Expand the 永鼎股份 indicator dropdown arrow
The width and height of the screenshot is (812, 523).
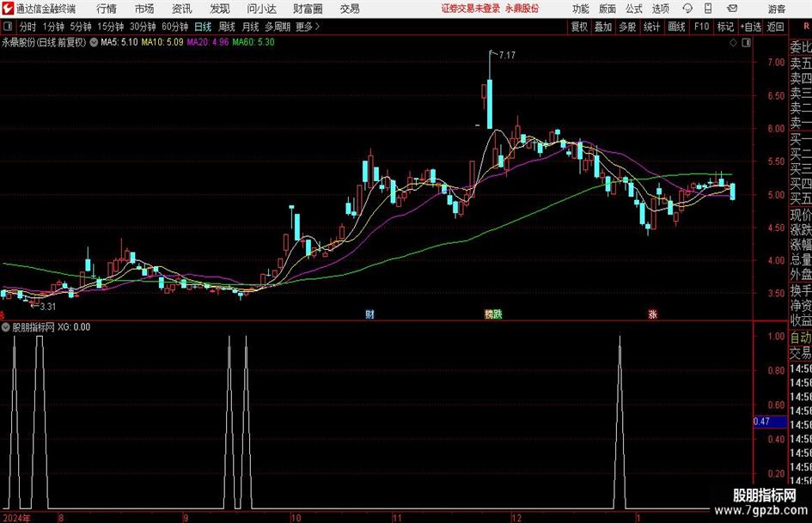pyautogui.click(x=94, y=42)
